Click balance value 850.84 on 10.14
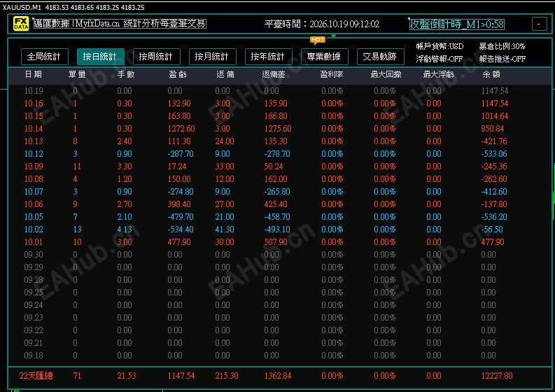Viewport: 555px width, 392px height. tap(492, 129)
